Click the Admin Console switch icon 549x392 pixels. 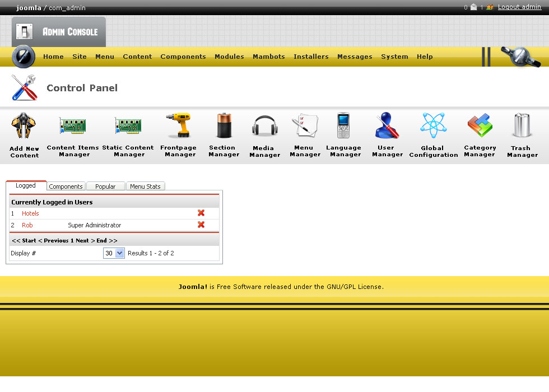pyautogui.click(x=24, y=31)
